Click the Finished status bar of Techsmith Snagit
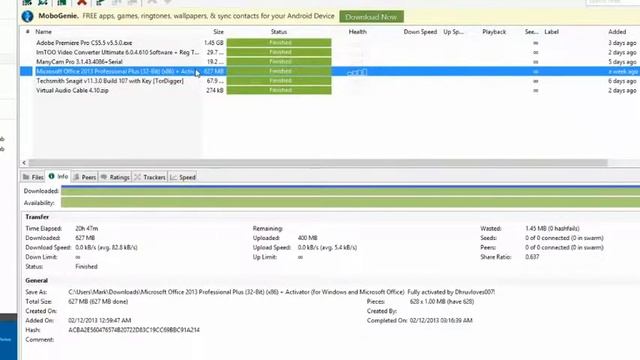 click(279, 81)
